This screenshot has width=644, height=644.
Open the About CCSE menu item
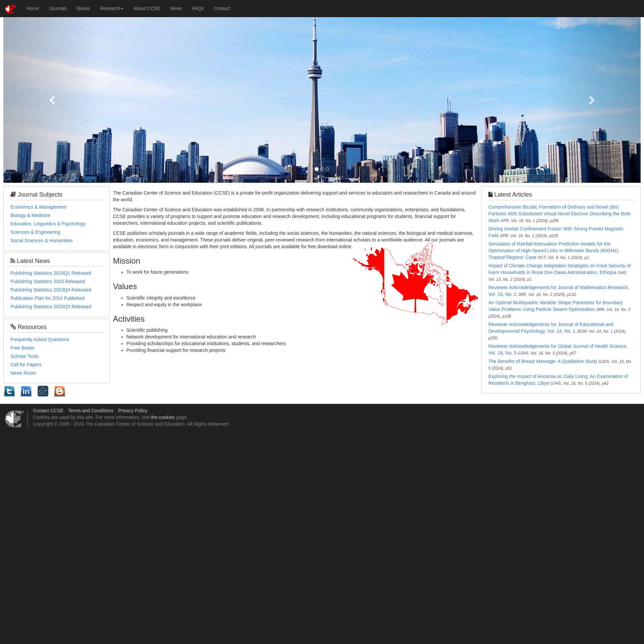coord(147,8)
